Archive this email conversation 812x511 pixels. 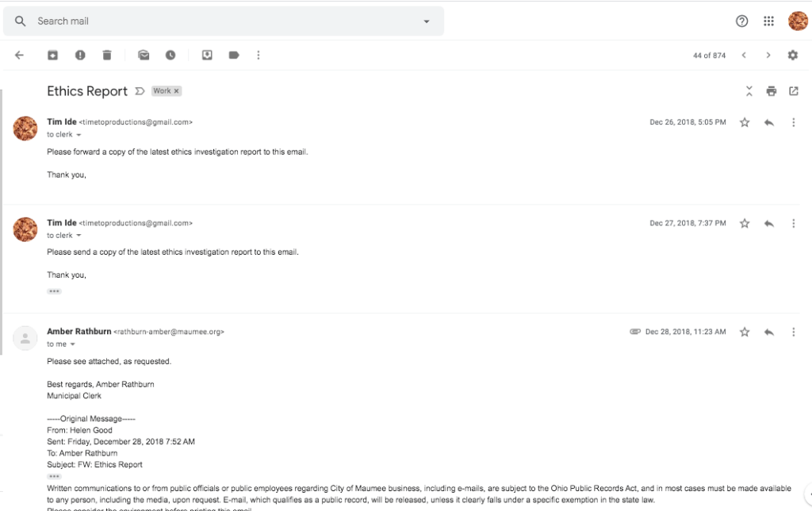(52, 55)
